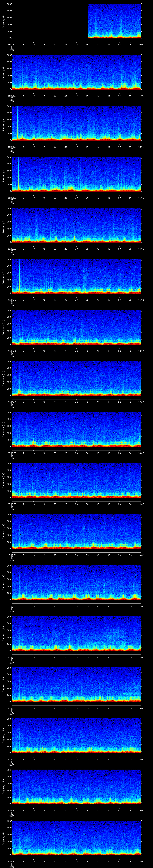The height and width of the screenshot is (868, 153).
Task: Click the 23:18:00 start time label
Action: [x=12, y=504]
